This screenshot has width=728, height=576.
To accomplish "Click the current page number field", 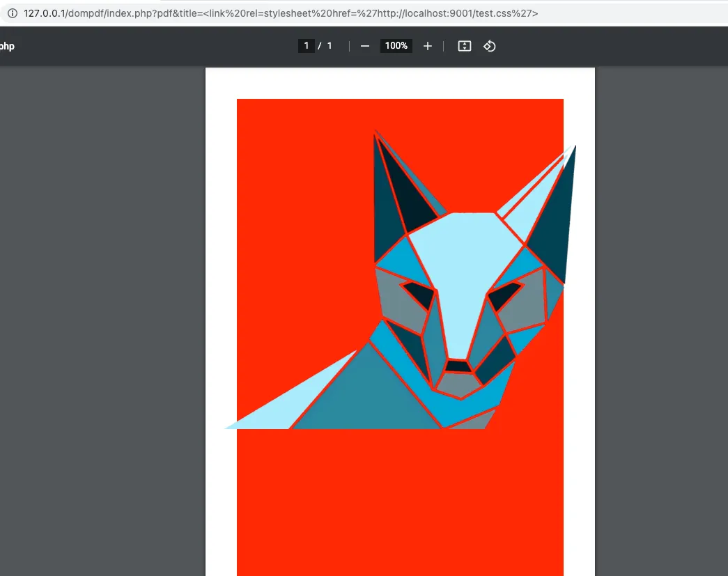I will click(x=306, y=46).
